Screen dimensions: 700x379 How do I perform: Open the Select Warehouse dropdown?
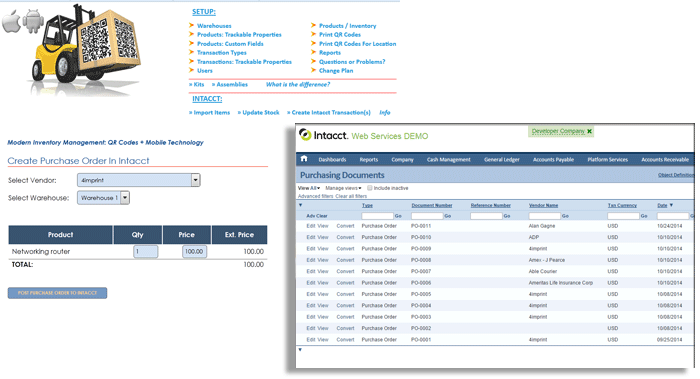pos(103,197)
